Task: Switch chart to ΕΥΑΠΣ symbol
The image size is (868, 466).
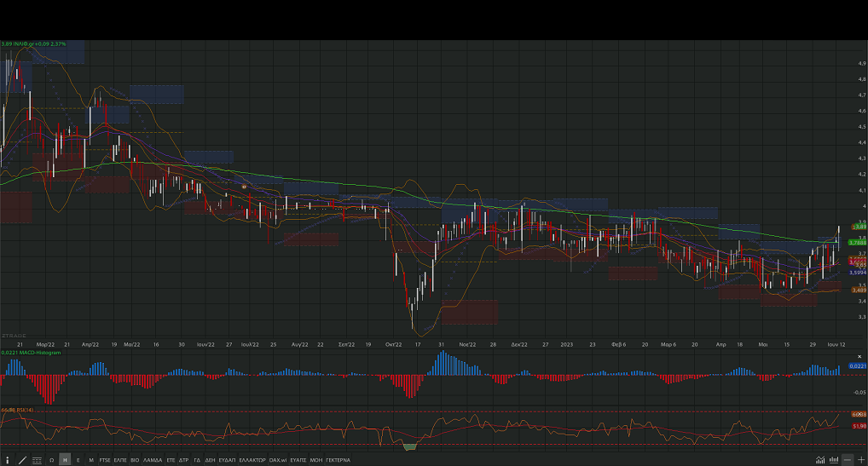Action: pos(298,460)
